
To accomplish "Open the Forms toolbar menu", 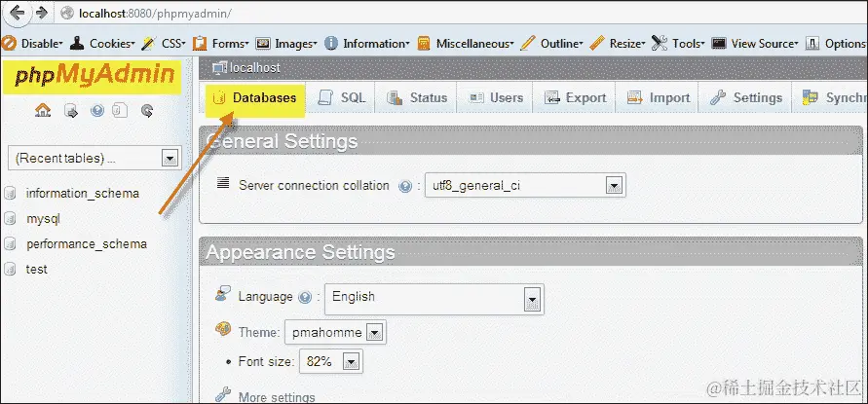I will (x=221, y=43).
